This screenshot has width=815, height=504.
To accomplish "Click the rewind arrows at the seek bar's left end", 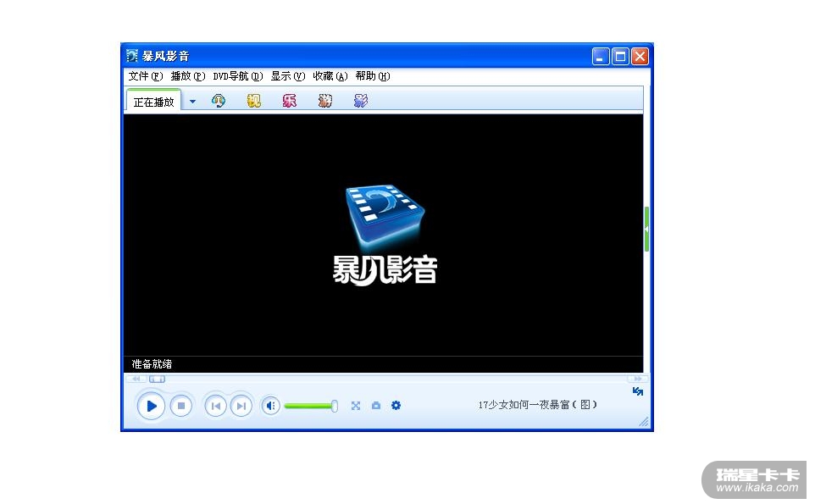I will pos(136,379).
